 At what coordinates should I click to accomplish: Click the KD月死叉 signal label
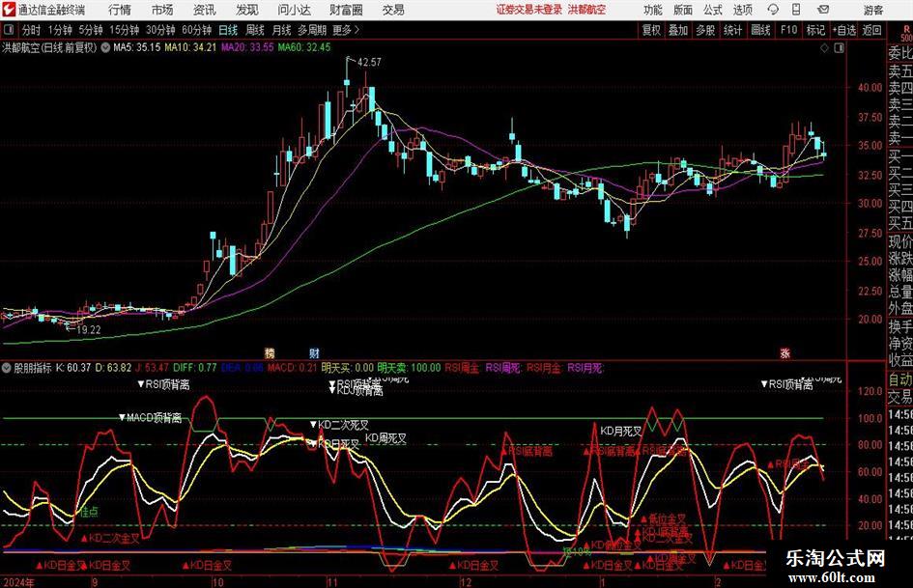pos(621,431)
